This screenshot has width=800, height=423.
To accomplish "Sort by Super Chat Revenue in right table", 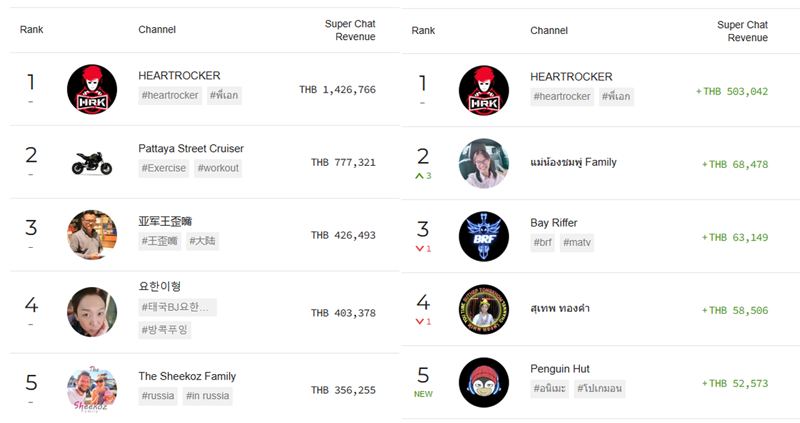I will coord(742,31).
